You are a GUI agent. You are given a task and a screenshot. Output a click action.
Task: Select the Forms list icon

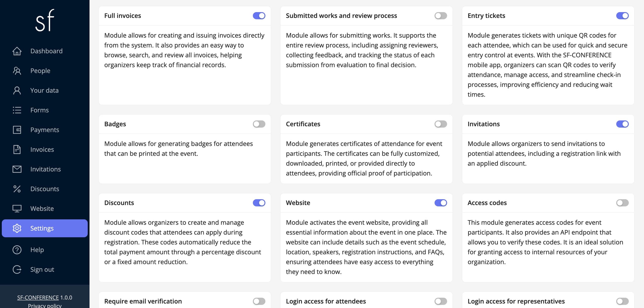click(x=17, y=110)
